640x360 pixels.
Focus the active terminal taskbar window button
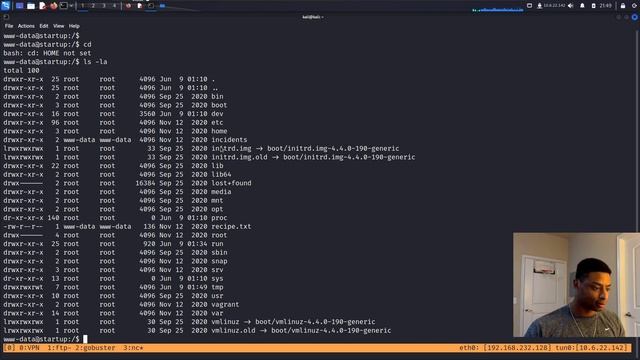pyautogui.click(x=151, y=6)
